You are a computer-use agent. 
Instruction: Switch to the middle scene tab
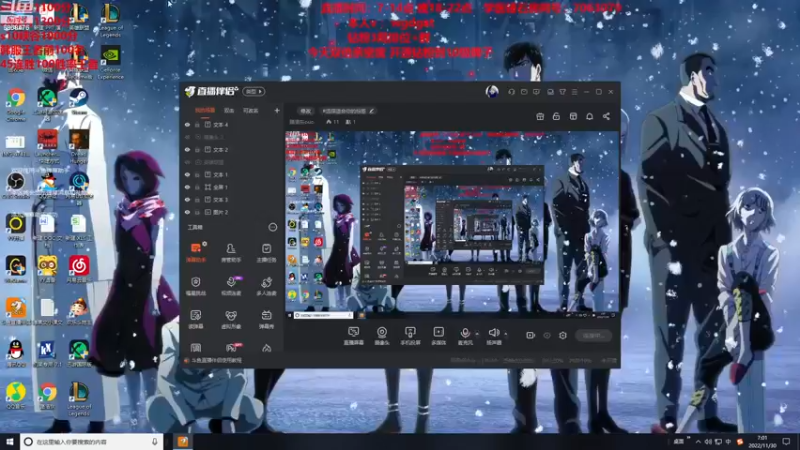pyautogui.click(x=229, y=110)
